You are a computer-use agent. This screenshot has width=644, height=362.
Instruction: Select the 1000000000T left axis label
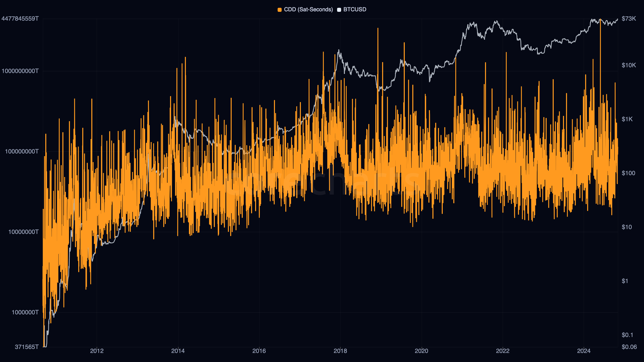tap(20, 71)
